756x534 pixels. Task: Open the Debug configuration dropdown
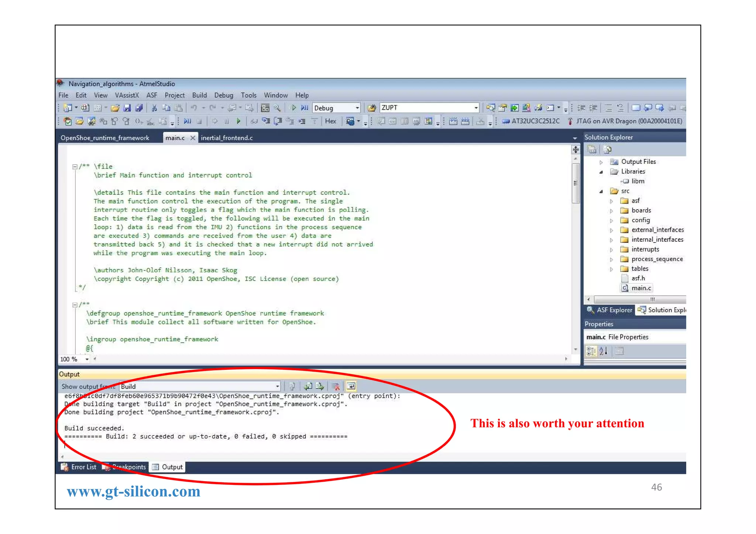[357, 108]
